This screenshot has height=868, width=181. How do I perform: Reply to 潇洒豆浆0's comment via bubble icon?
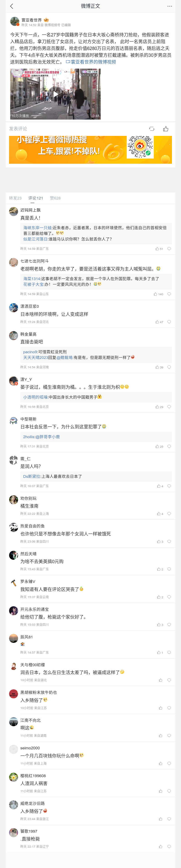(x=169, y=322)
